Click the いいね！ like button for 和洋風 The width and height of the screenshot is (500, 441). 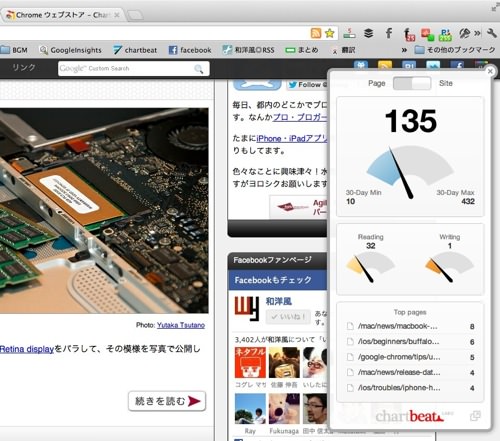click(x=288, y=317)
